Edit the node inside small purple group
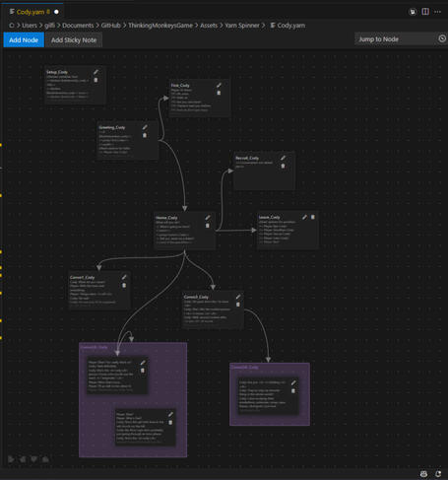Viewport: 448px width, 480px height. point(293,382)
